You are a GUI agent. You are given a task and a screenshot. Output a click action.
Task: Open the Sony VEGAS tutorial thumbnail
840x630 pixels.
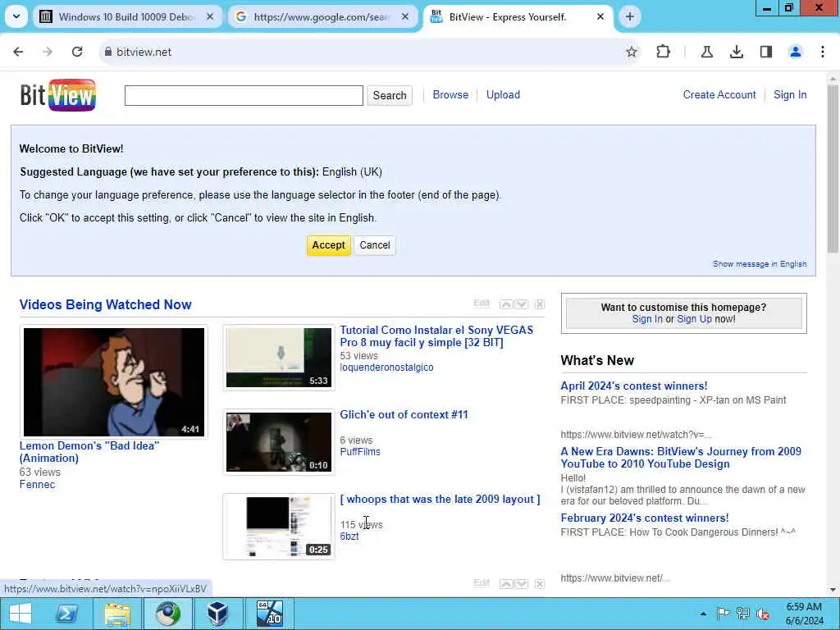click(x=279, y=358)
